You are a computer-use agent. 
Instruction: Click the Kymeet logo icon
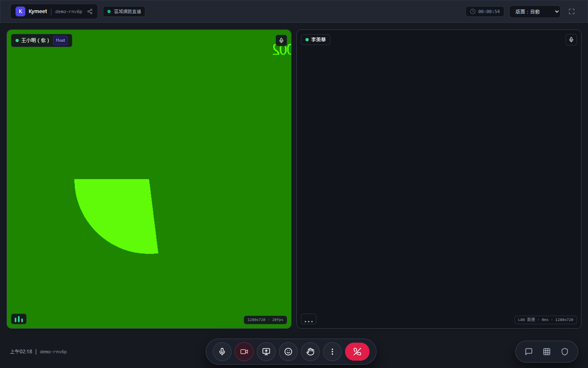pyautogui.click(x=20, y=11)
